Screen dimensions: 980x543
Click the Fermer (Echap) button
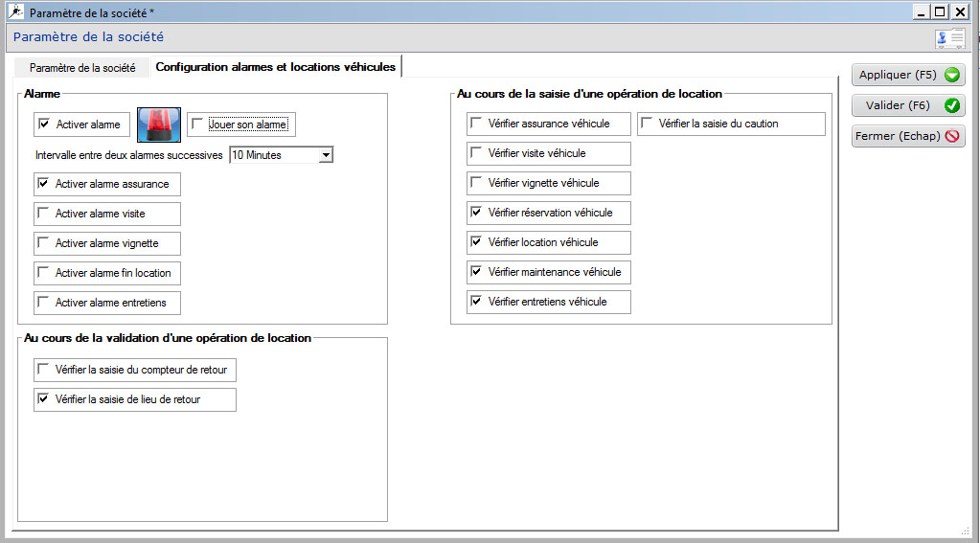pyautogui.click(x=908, y=136)
